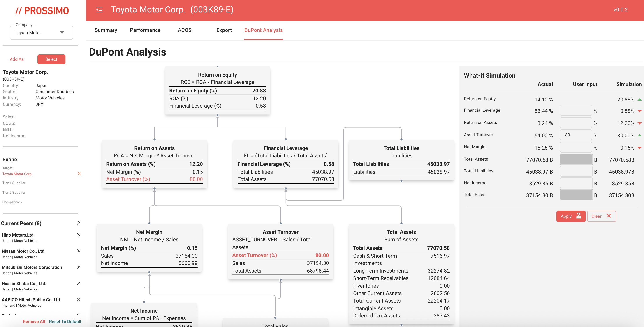Click Reset To Default link
Screen dimensions: 644x327
pyautogui.click(x=65, y=322)
